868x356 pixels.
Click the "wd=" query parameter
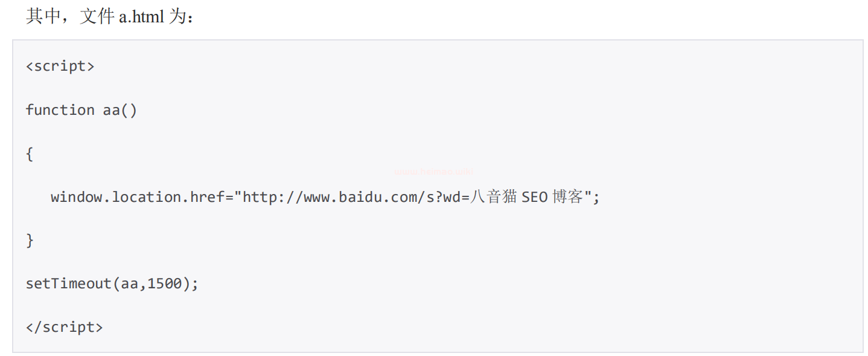pos(456,197)
